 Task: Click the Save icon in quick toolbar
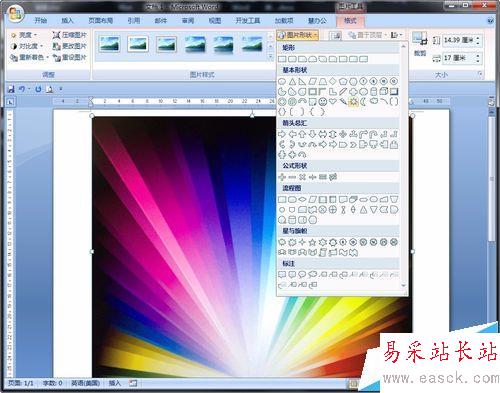click(11, 89)
